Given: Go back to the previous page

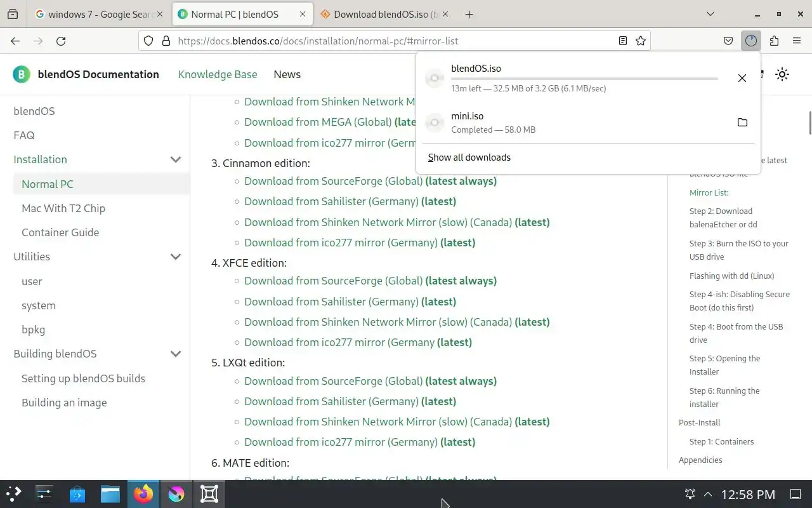Looking at the screenshot, I should point(15,41).
